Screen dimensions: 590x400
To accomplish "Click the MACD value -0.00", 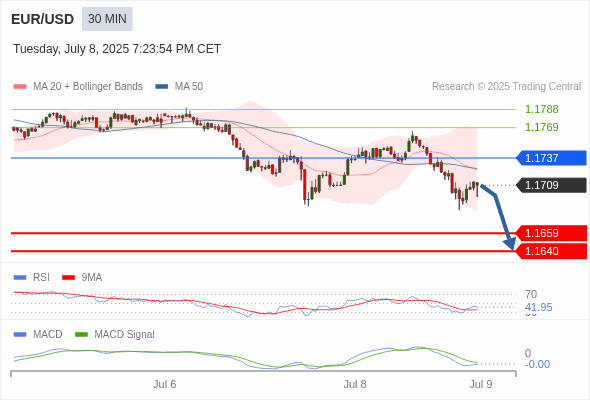I will 537,364.
